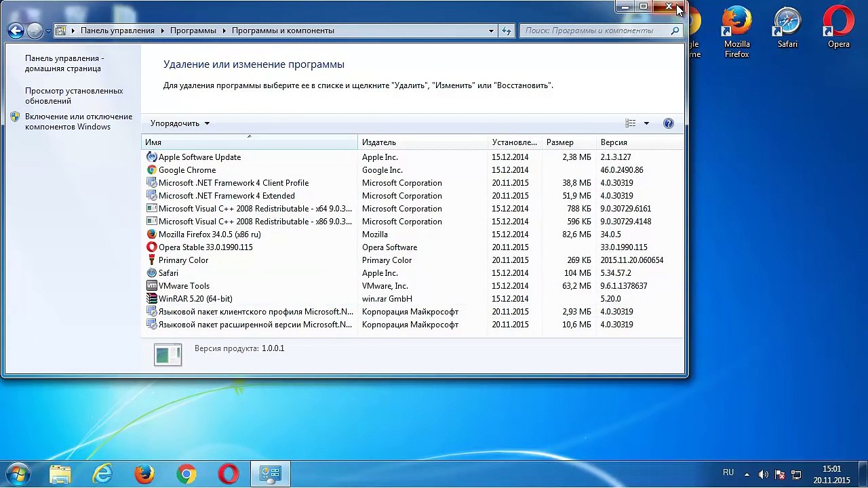
Task: Click the Mozilla Firefox 34.0.5 list icon
Action: click(152, 235)
